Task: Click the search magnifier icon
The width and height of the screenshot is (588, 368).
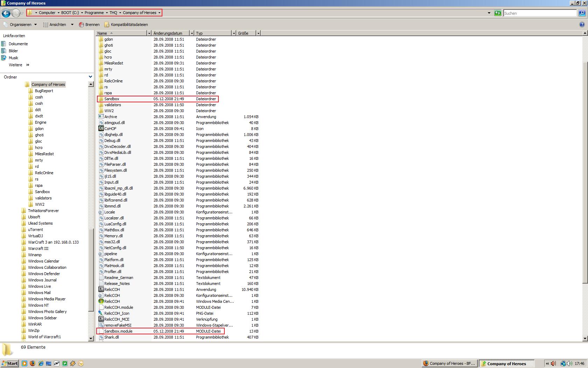Action: pos(582,13)
